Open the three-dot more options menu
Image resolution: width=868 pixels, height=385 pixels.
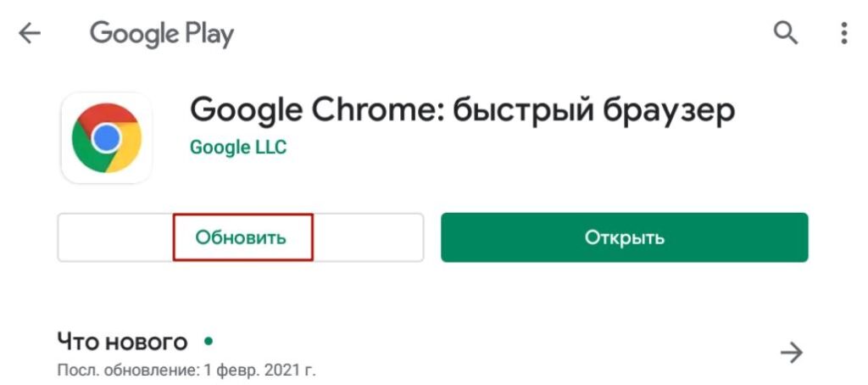843,34
